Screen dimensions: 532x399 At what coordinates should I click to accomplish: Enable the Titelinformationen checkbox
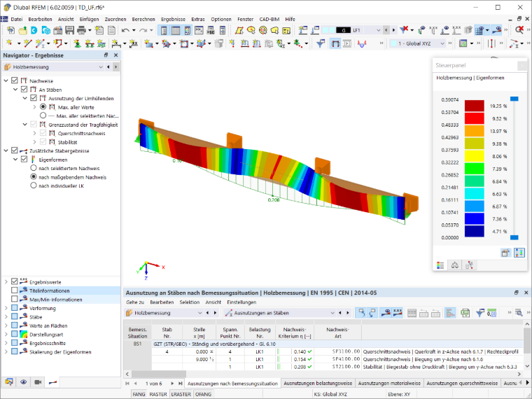(14, 290)
